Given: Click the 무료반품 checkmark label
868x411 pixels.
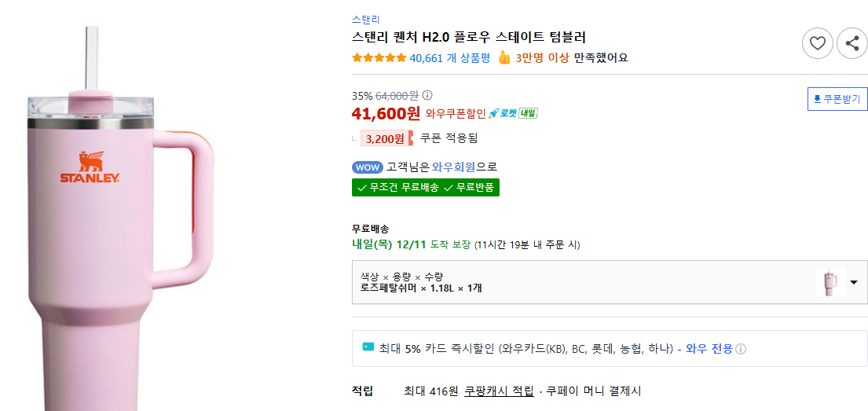Looking at the screenshot, I should [470, 187].
